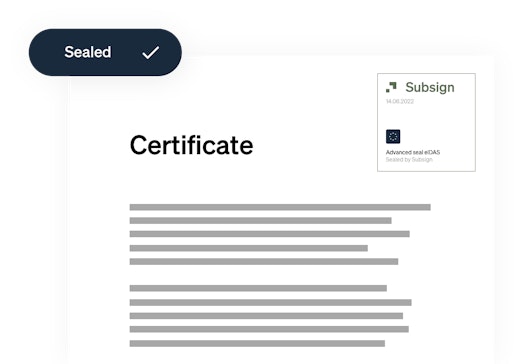Select the Certificate heading
Viewport: 515px width, 364px height.
click(191, 145)
